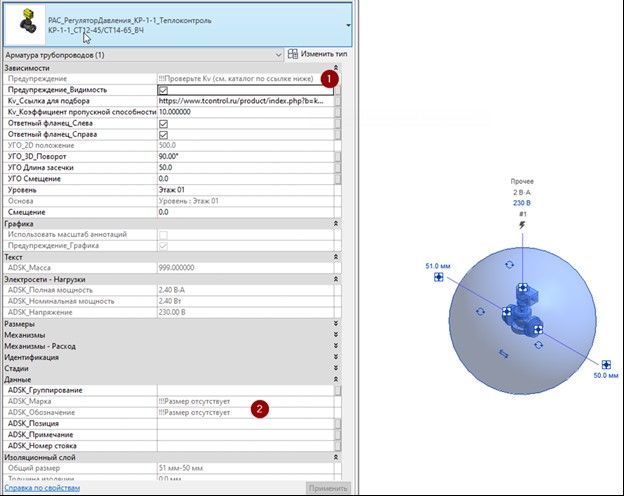
Task: Expand the Идентификация section
Action: [336, 357]
